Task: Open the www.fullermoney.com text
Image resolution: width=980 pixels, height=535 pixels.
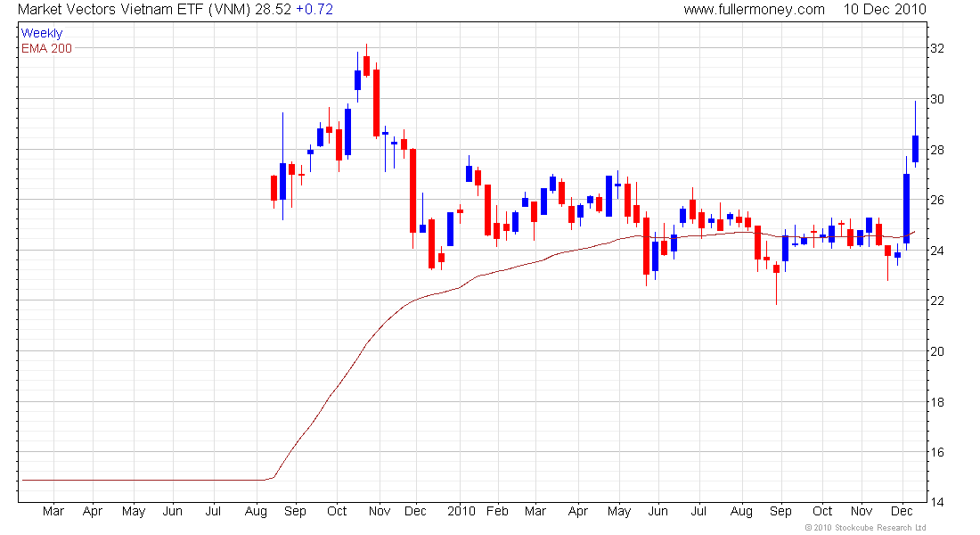Action: [x=754, y=10]
